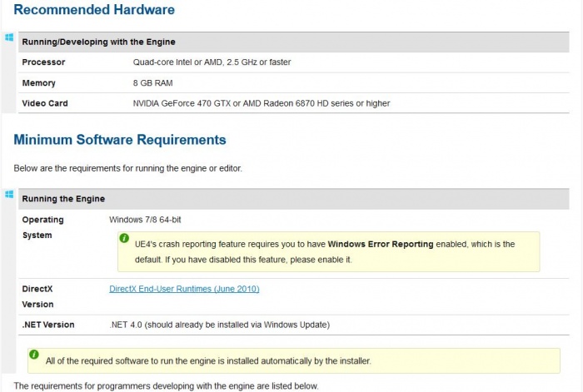Click the Windows icon beside Running the Engine
The image size is (583, 392).
coord(9,194)
